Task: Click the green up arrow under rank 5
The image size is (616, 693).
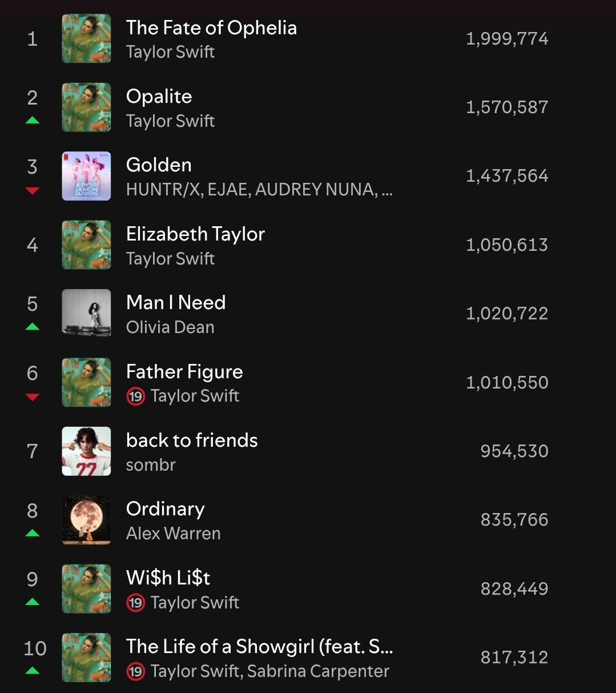Action: [33, 326]
